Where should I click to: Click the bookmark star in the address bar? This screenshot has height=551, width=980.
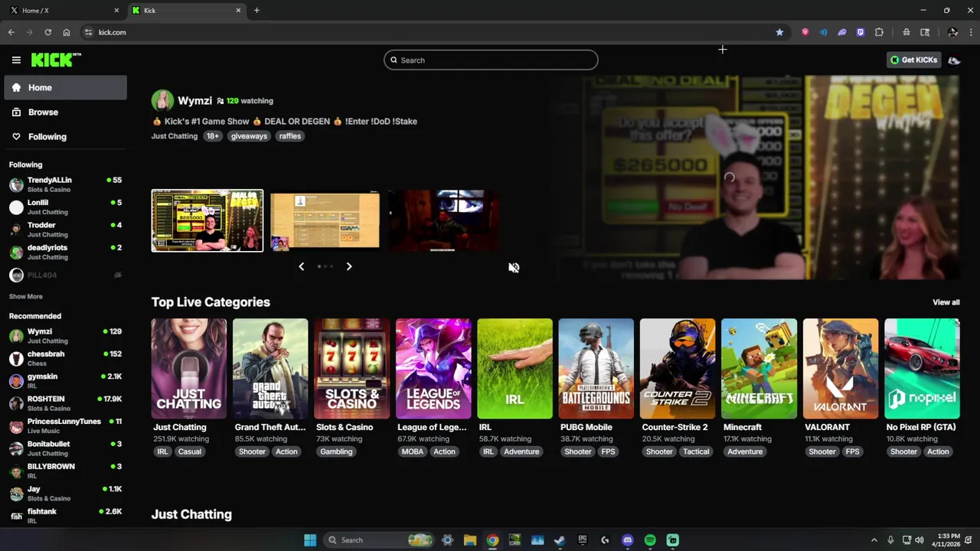point(779,32)
